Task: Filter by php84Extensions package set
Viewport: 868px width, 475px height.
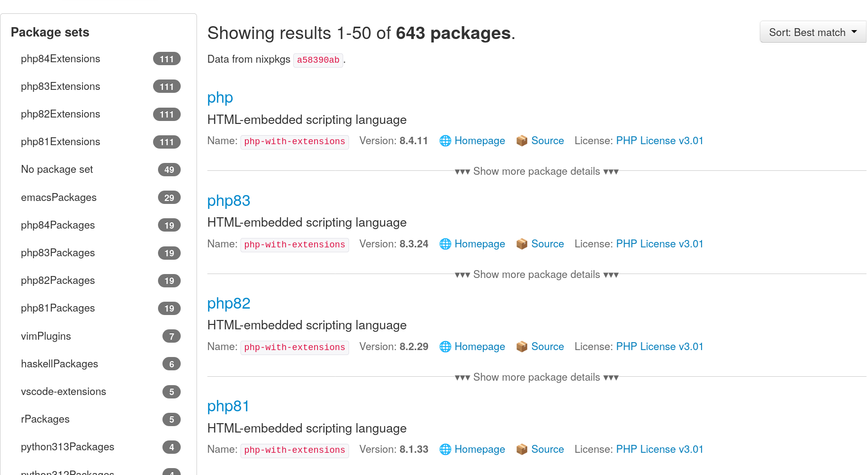Action: tap(60, 59)
